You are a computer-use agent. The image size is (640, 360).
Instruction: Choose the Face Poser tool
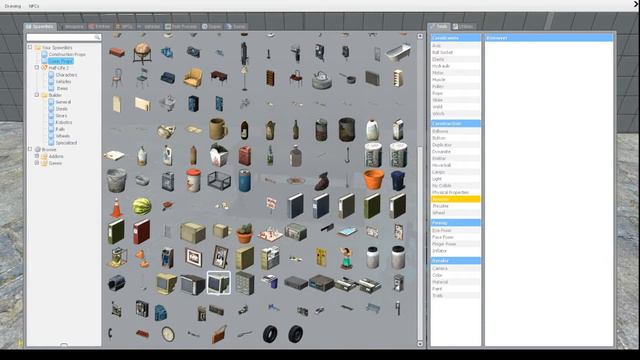click(x=456, y=237)
